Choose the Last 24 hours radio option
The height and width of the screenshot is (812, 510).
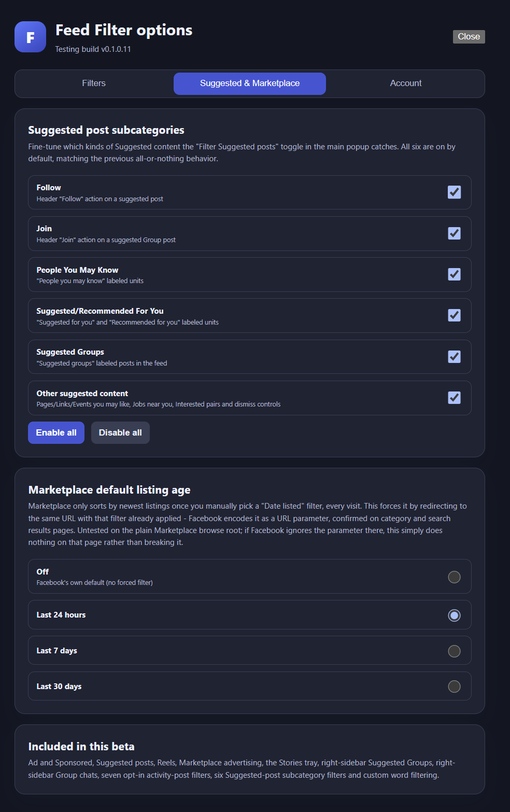coord(454,615)
